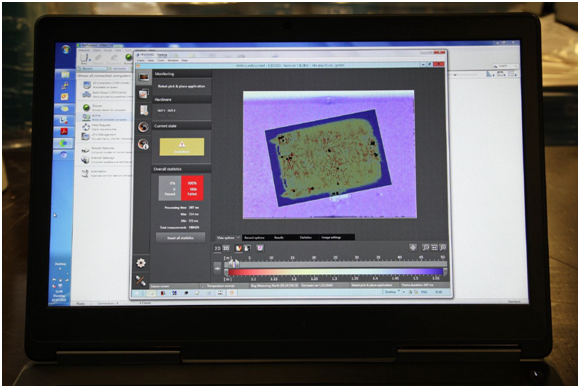The image size is (580, 388).
Task: Toggle the distance color image icon
Action: [239, 248]
